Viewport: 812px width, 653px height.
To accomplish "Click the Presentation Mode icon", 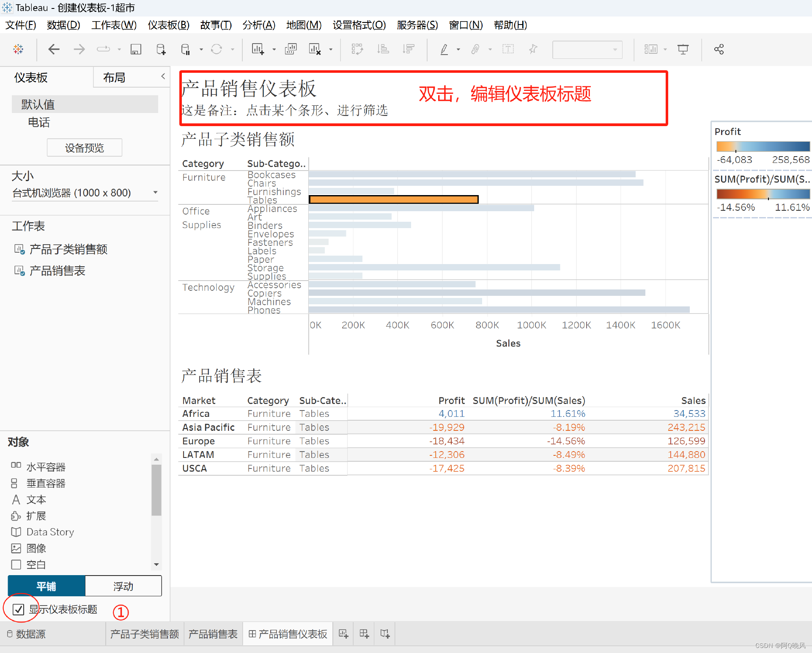I will [683, 50].
